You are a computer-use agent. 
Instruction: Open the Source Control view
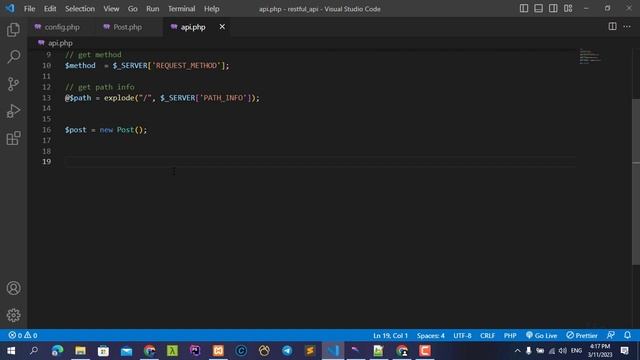click(13, 84)
